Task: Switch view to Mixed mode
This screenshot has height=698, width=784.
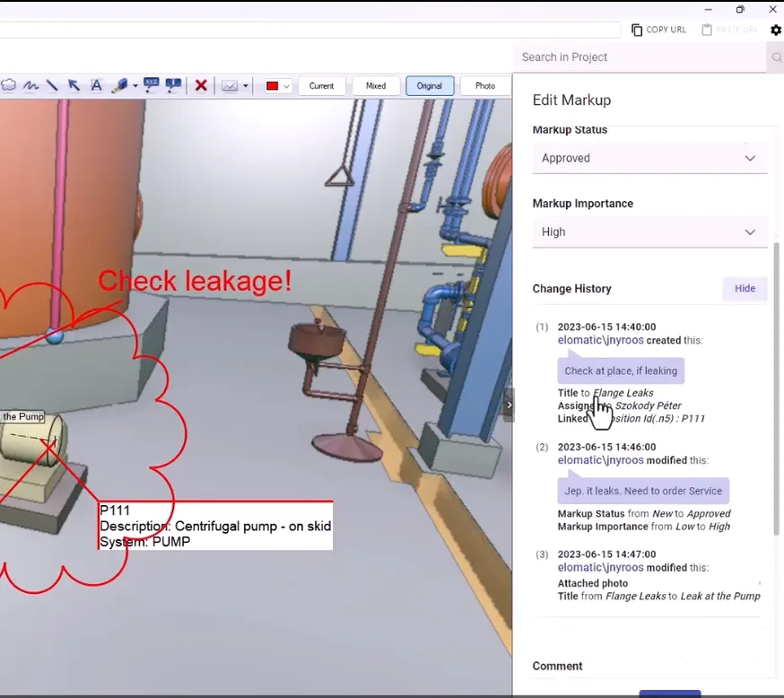Action: [376, 86]
